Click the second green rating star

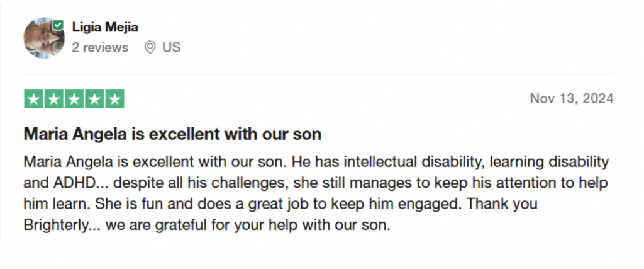click(x=53, y=99)
